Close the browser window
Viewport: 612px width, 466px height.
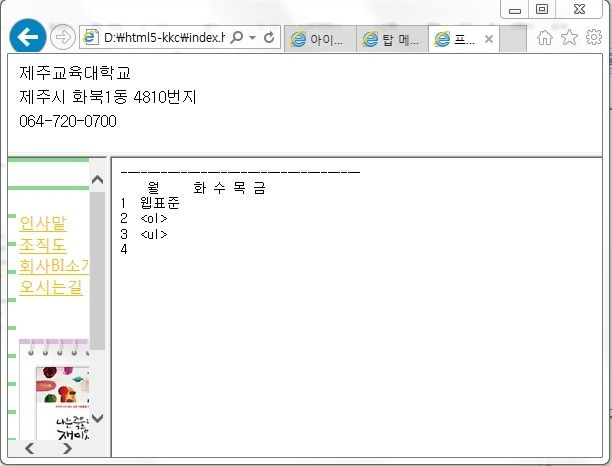579,9
